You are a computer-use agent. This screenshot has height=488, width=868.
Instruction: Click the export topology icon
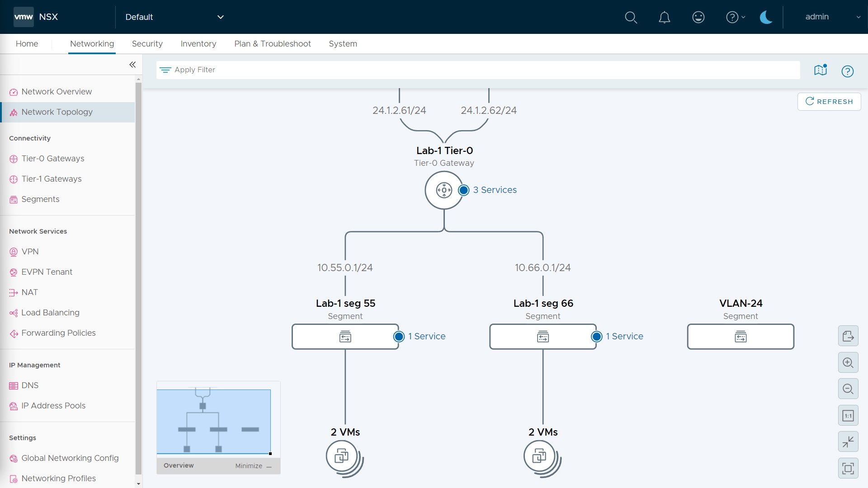pyautogui.click(x=848, y=336)
